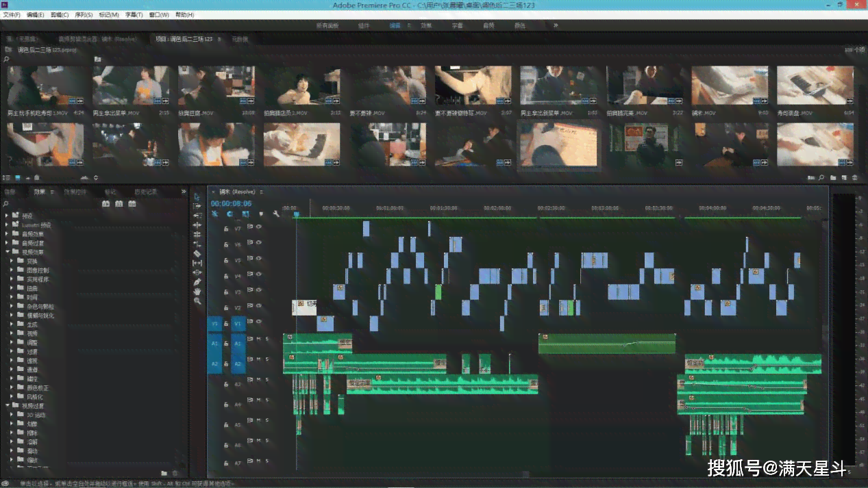Hide track V6 using its eye icon
This screenshot has height=488, width=868.
coord(259,243)
